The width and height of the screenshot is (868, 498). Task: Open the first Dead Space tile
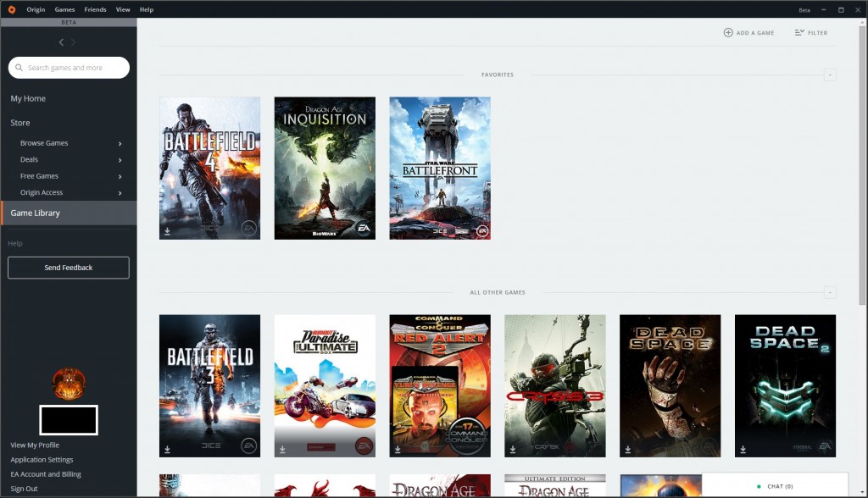point(670,386)
